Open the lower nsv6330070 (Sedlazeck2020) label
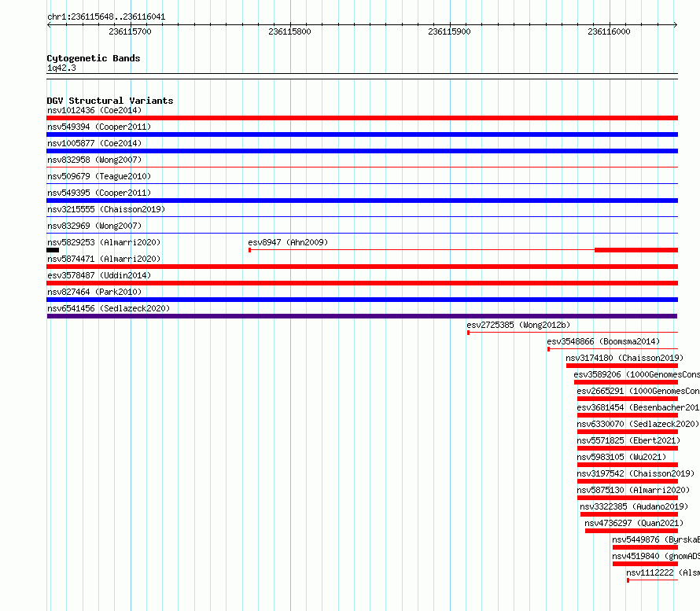The width and height of the screenshot is (700, 611). (x=638, y=424)
